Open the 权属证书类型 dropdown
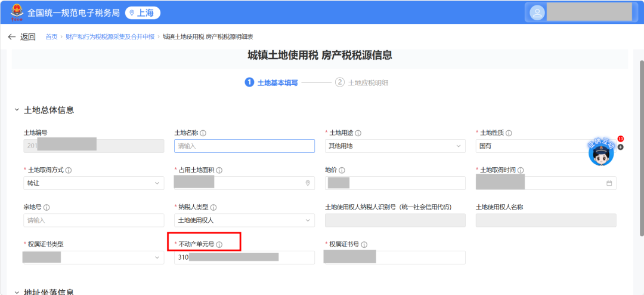The height and width of the screenshot is (295, 644). pos(94,257)
